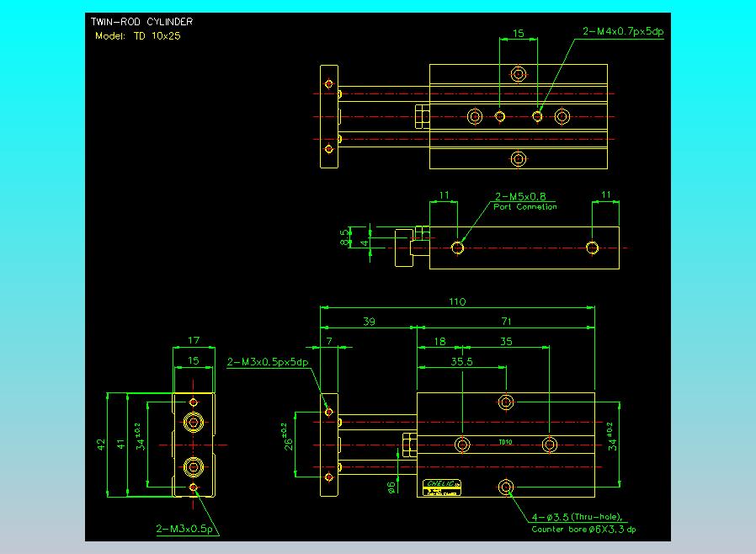Click the '2-M4x0.7px5dp' thread callout
This screenshot has width=756, height=554.
(623, 31)
